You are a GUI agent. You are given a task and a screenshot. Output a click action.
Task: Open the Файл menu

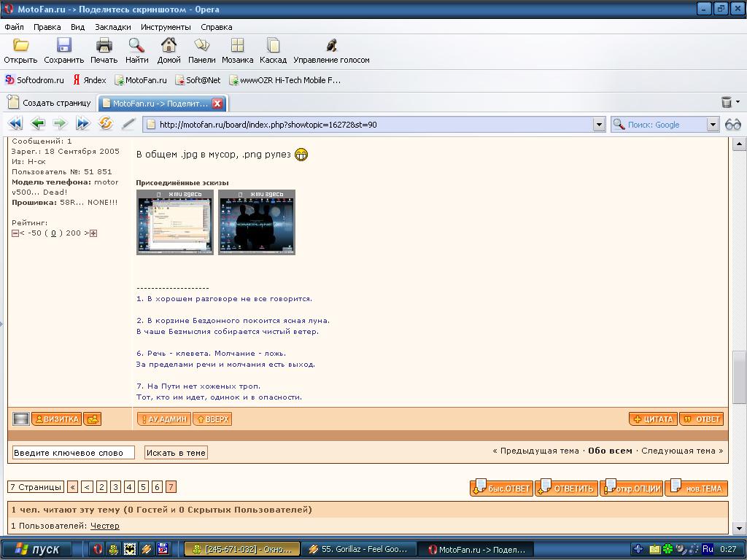click(14, 27)
